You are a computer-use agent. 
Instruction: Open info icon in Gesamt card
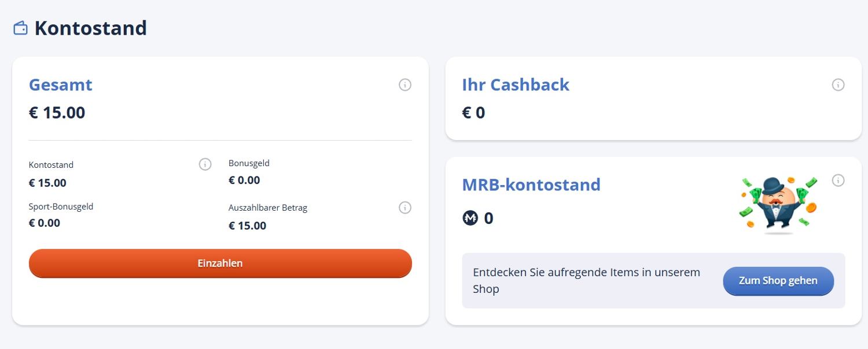[405, 85]
